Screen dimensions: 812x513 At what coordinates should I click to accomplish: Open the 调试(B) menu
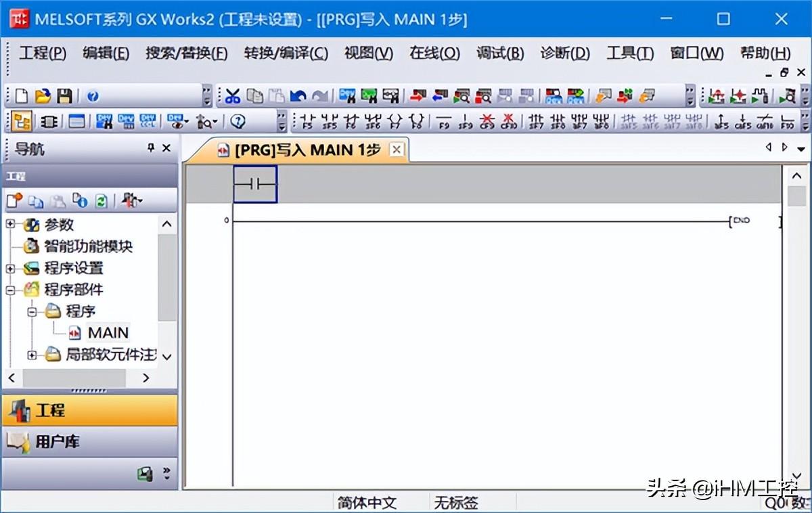click(500, 53)
